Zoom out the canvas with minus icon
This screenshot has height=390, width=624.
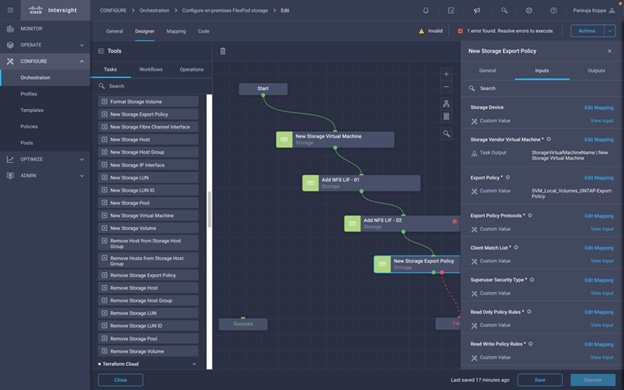coord(446,87)
